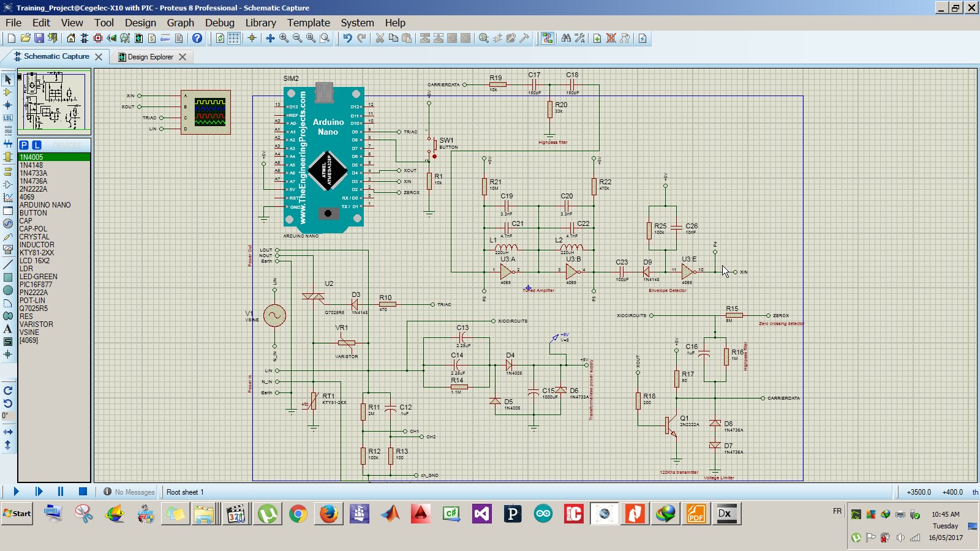Click the Zoom In toolbar icon
980x551 pixels.
(x=282, y=38)
